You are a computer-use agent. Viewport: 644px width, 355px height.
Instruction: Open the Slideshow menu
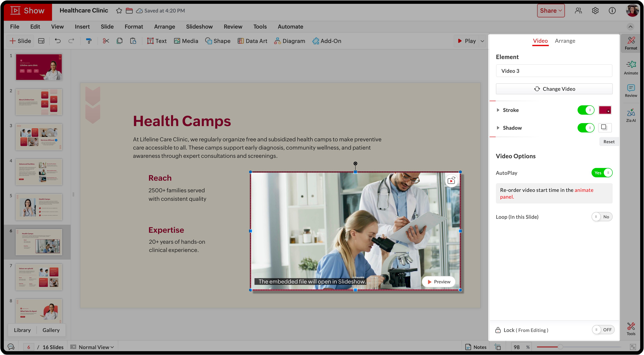click(199, 26)
